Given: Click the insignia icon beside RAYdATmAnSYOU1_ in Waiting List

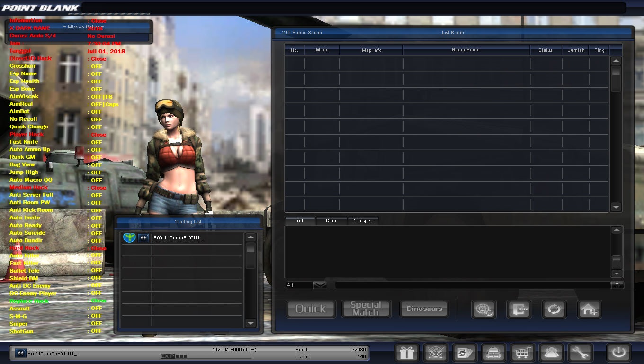Looking at the screenshot, I should point(143,238).
